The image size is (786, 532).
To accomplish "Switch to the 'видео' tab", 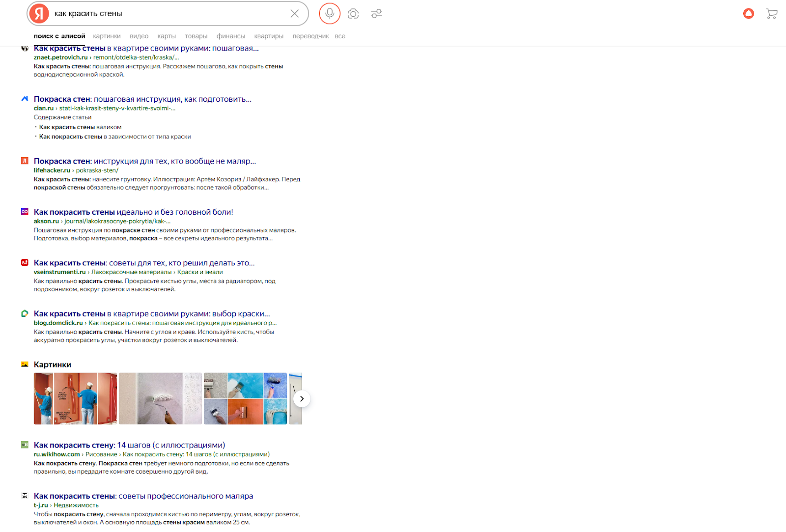I will coord(139,36).
